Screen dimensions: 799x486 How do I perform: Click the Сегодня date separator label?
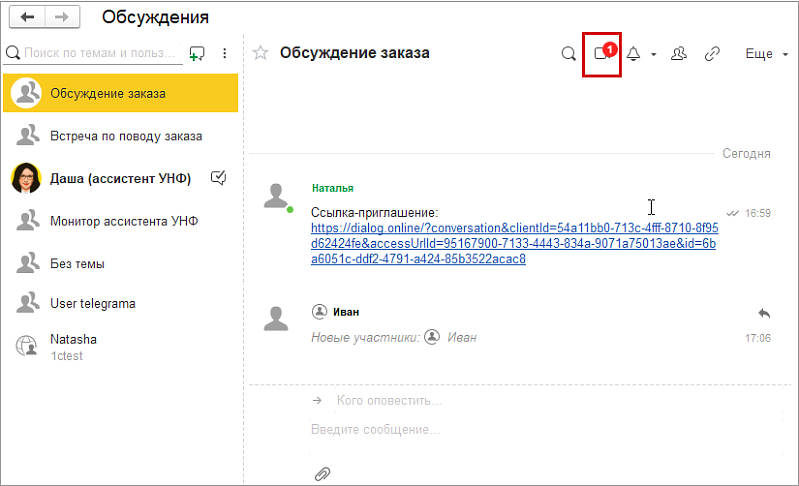[746, 153]
